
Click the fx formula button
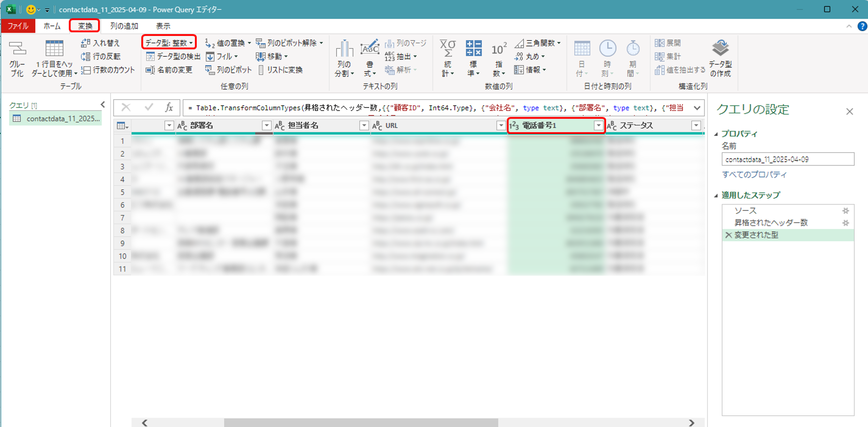[169, 108]
